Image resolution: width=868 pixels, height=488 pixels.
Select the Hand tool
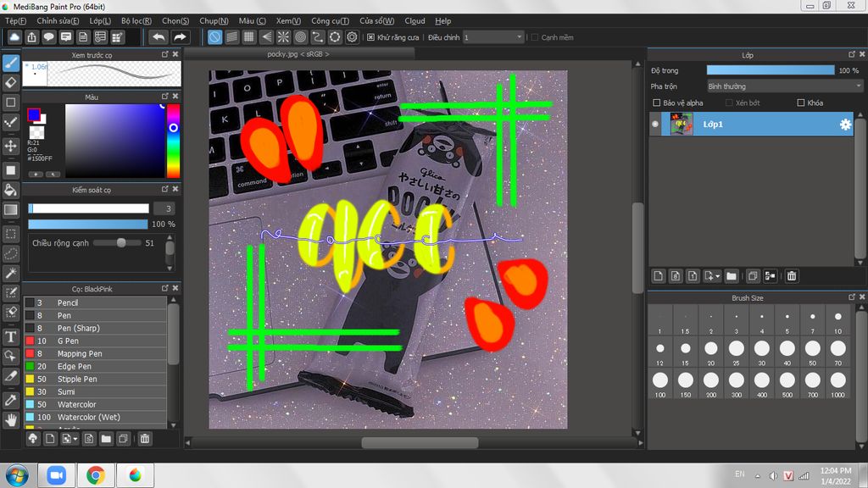click(x=10, y=420)
